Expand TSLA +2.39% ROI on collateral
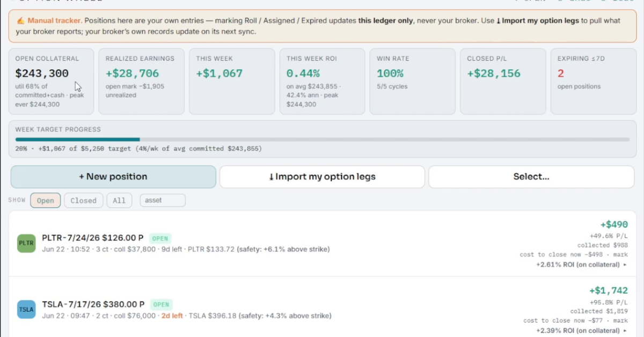 (x=582, y=331)
